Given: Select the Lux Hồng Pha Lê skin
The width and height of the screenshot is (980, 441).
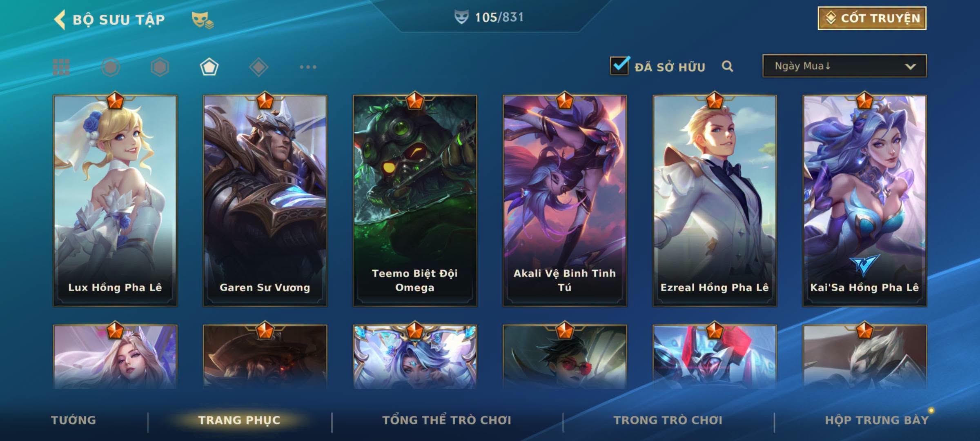Looking at the screenshot, I should pyautogui.click(x=115, y=200).
